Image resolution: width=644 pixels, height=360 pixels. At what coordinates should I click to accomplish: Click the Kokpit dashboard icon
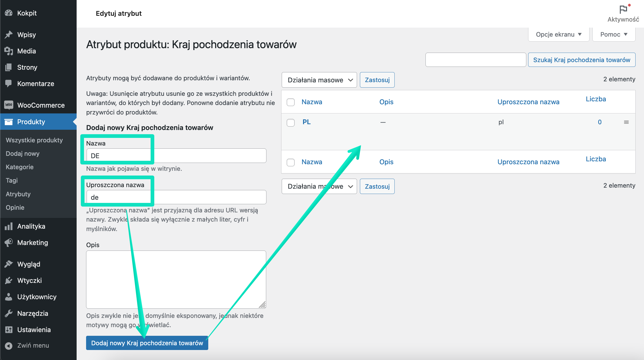click(x=9, y=13)
